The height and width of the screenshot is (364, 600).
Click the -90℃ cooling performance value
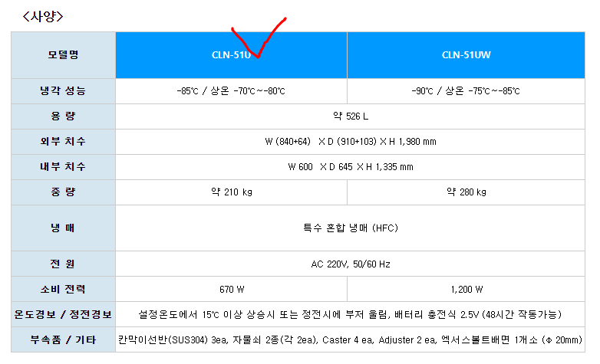[466, 91]
